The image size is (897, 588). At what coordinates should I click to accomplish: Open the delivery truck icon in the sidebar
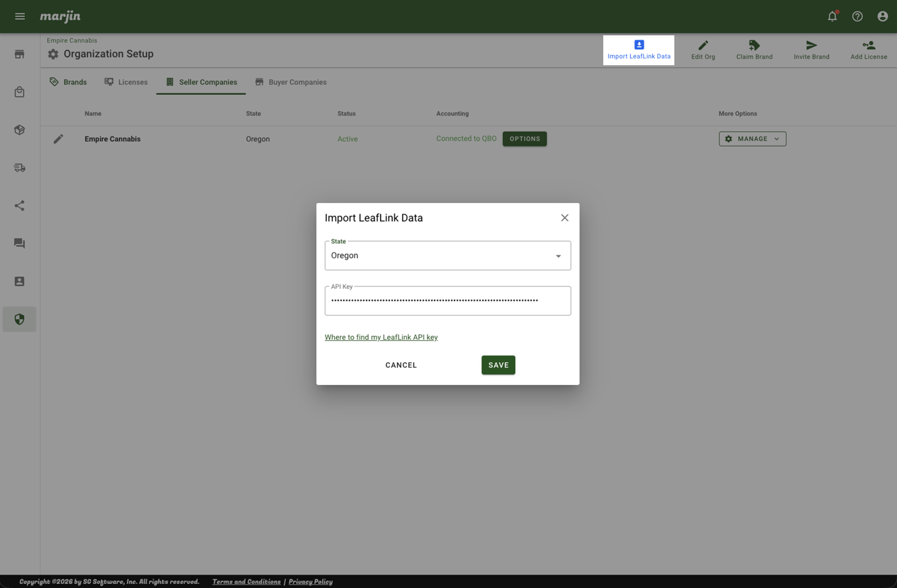(x=19, y=168)
